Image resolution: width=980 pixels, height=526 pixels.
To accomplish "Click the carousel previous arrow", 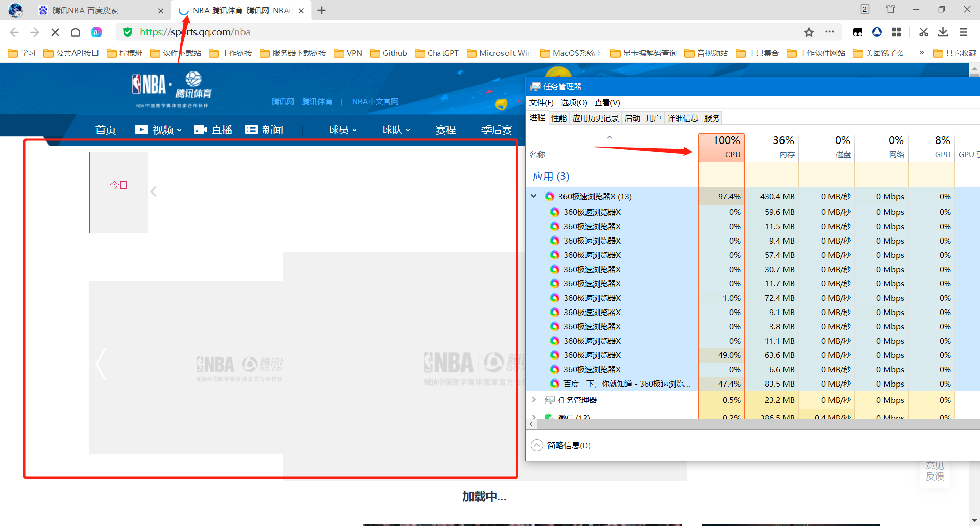I will pyautogui.click(x=101, y=364).
